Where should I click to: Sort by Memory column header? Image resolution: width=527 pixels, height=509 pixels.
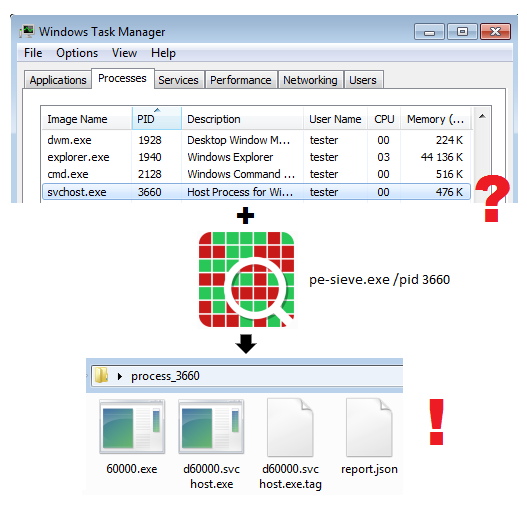coord(436,119)
